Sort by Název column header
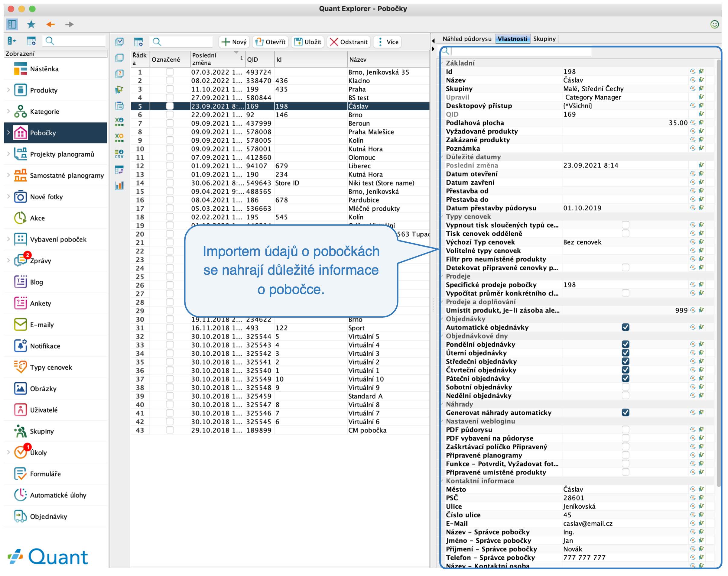This screenshot has width=728, height=576. (388, 59)
